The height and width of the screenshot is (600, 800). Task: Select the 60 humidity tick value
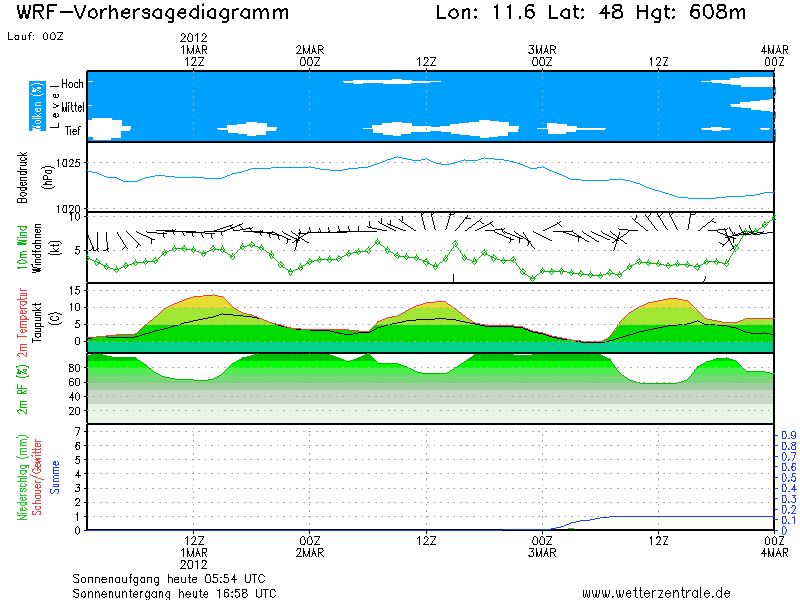pos(74,382)
